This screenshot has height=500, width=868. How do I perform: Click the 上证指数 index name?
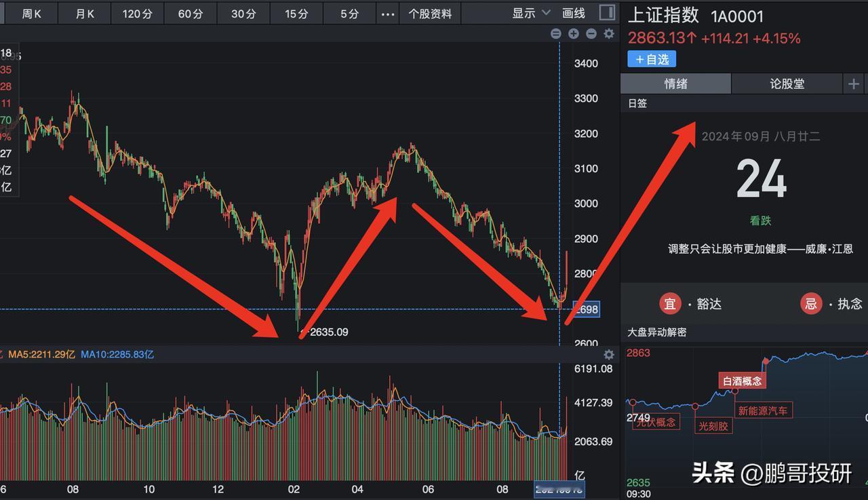click(663, 16)
